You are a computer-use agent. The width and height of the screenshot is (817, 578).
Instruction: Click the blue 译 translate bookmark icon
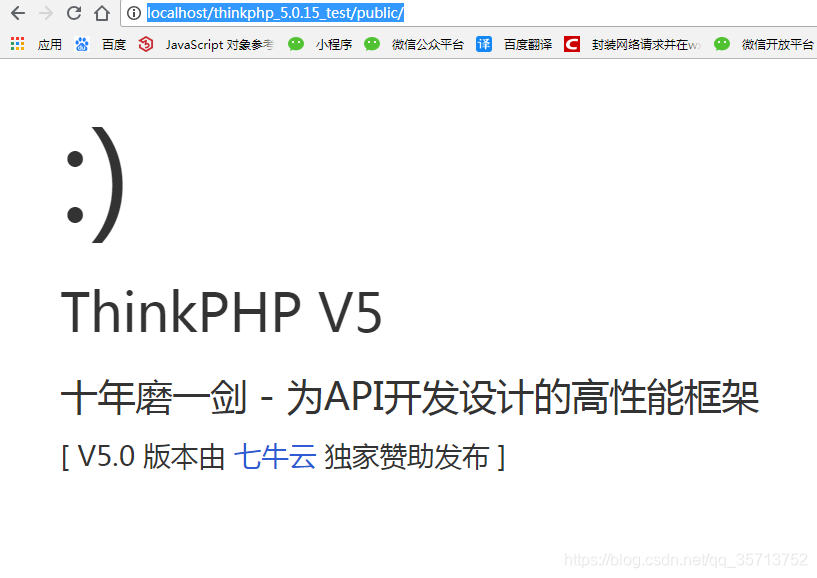tap(484, 44)
